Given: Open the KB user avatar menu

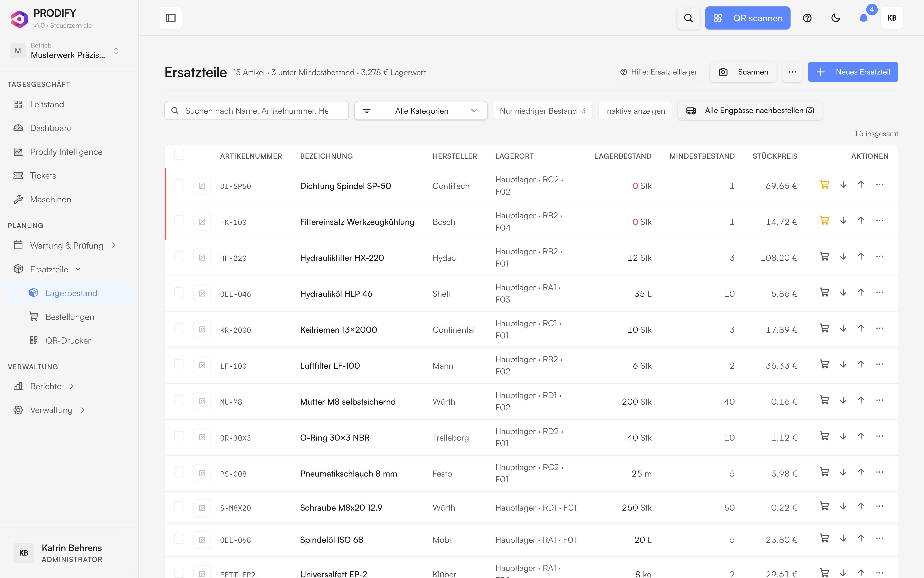Looking at the screenshot, I should (x=891, y=18).
